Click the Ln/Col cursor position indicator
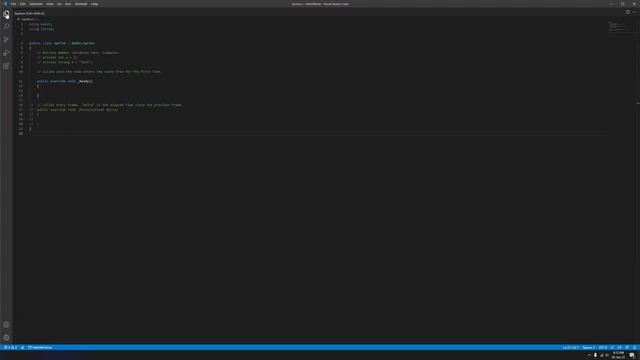This screenshot has height=360, width=640. (571, 348)
